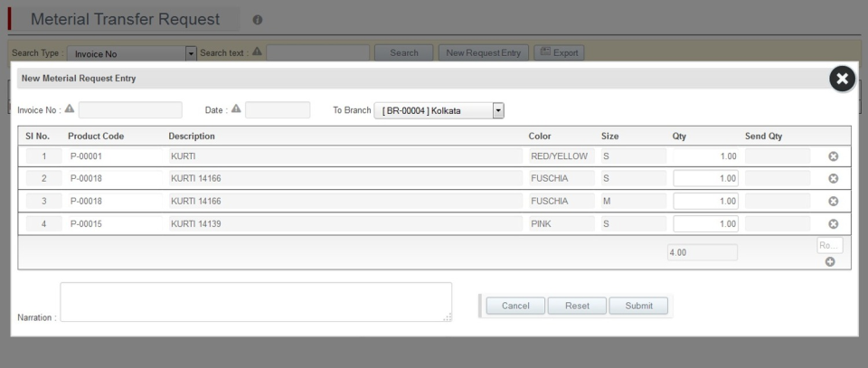868x368 pixels.
Task: Edit Qty field for row 2
Action: click(706, 178)
